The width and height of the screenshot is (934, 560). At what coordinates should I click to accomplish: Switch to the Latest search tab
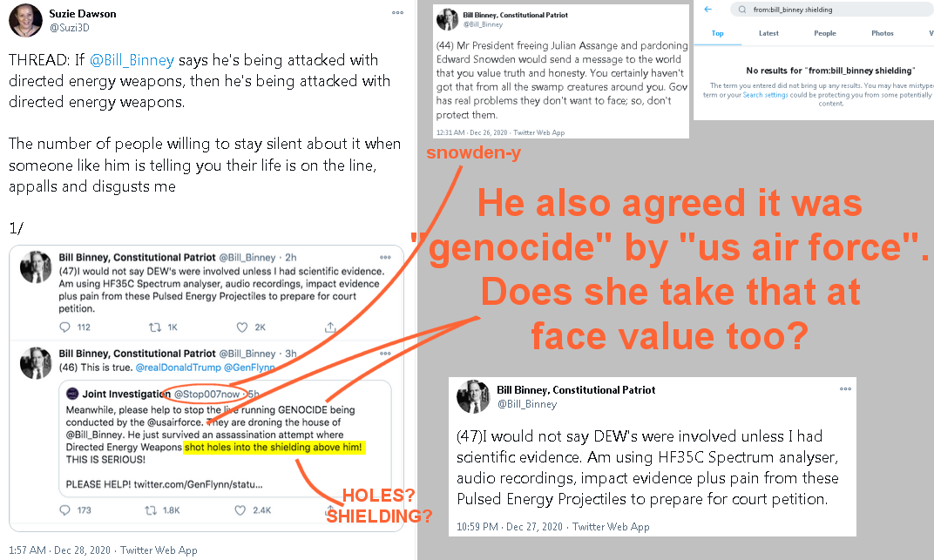[768, 33]
